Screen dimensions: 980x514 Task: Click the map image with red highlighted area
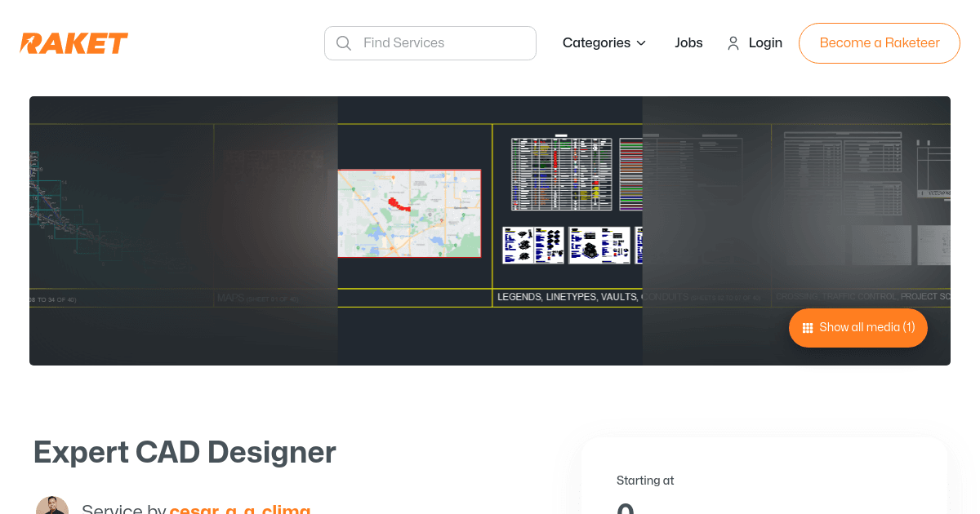tap(409, 212)
